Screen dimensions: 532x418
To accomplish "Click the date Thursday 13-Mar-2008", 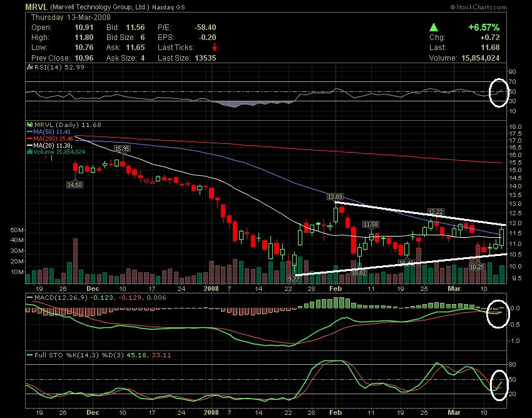I will coord(71,18).
